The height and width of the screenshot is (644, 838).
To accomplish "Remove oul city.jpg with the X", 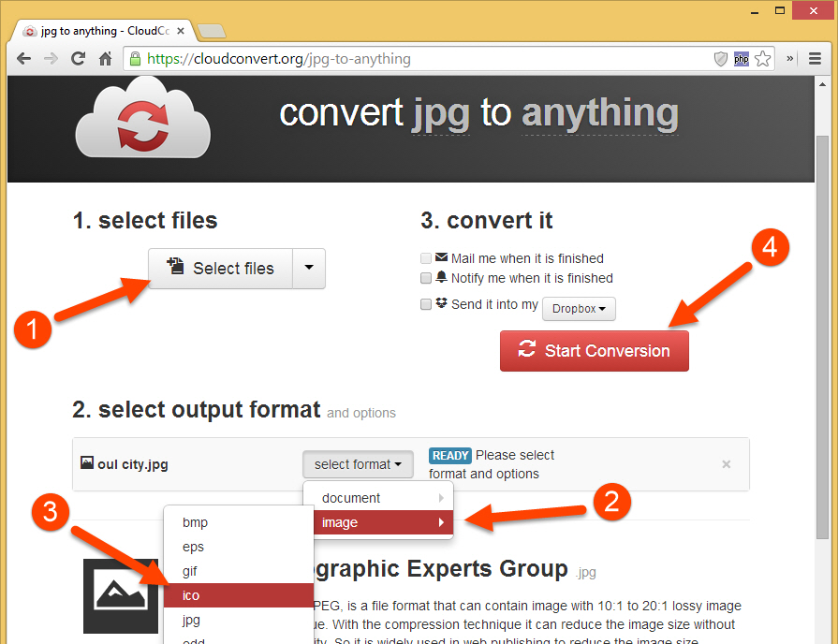I will click(726, 463).
